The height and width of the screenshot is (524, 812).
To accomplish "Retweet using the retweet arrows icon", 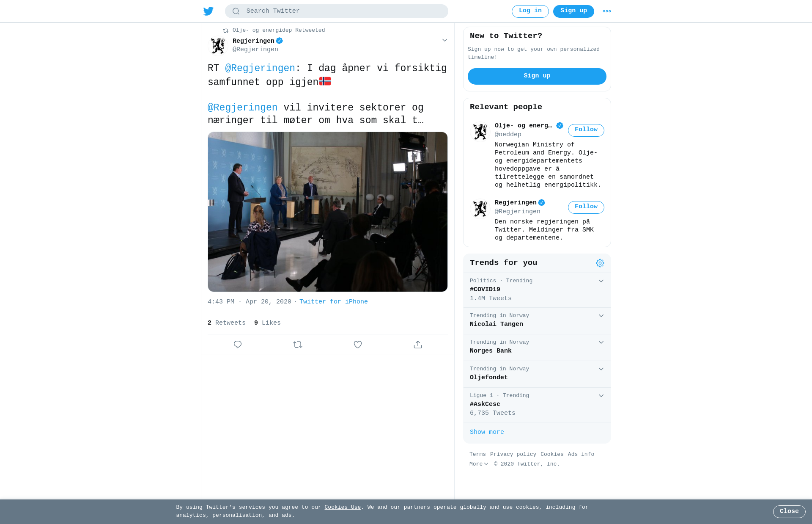I will [298, 345].
